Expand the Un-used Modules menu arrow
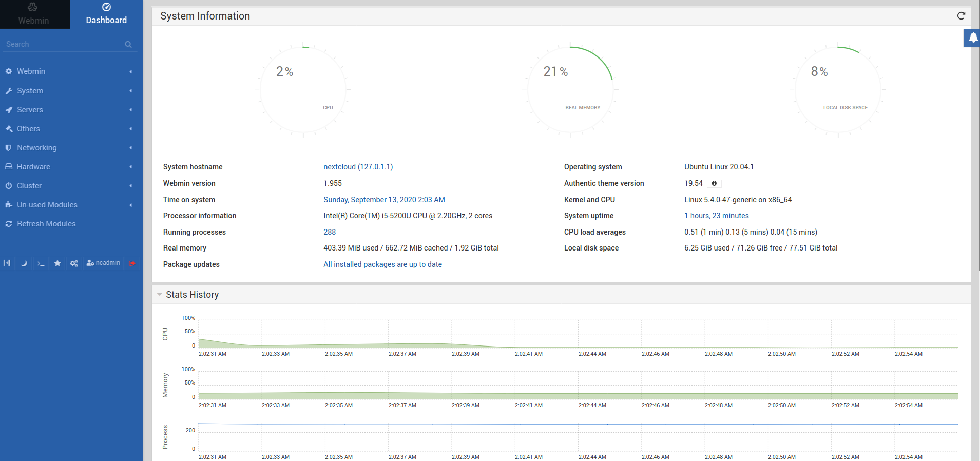 click(131, 205)
